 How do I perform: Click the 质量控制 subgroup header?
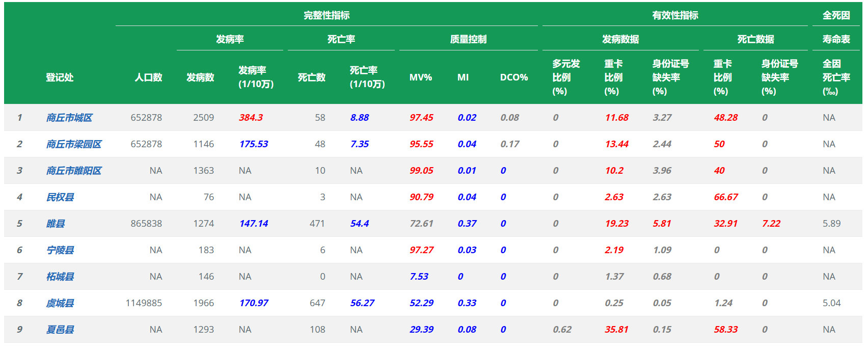click(468, 39)
